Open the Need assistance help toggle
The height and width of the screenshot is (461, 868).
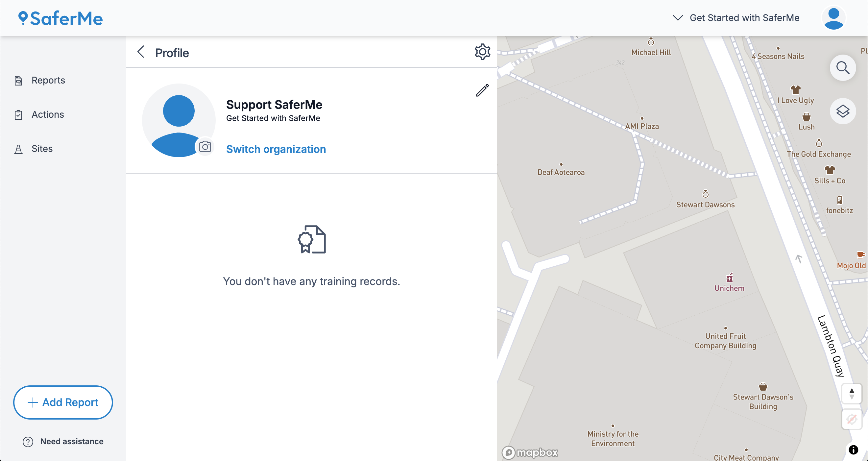pyautogui.click(x=62, y=442)
